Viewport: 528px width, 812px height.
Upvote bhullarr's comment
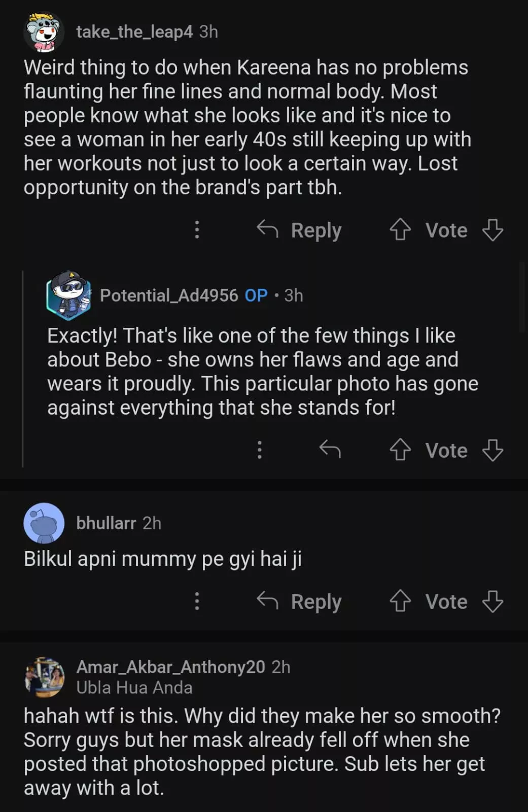coord(400,601)
